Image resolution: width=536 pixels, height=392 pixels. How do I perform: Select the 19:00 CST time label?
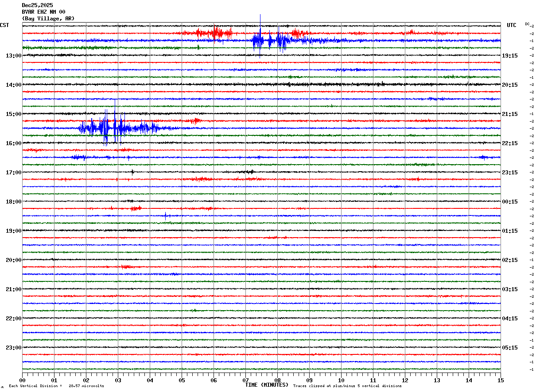tap(14, 231)
